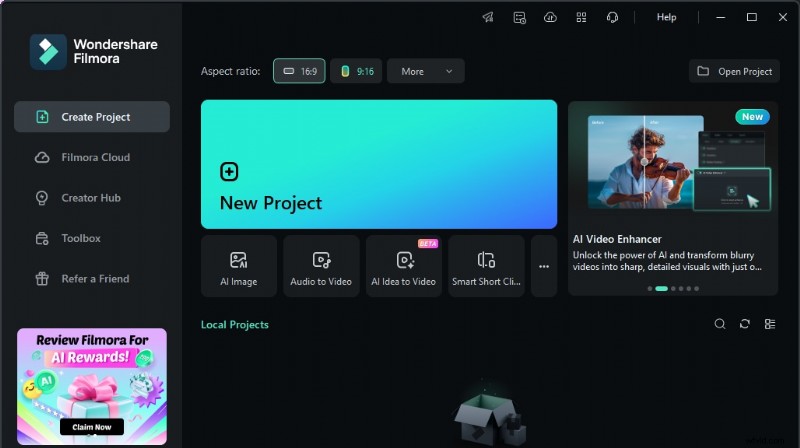Open the Audio to Video tool
Screen dimensions: 800x448
coord(321,267)
